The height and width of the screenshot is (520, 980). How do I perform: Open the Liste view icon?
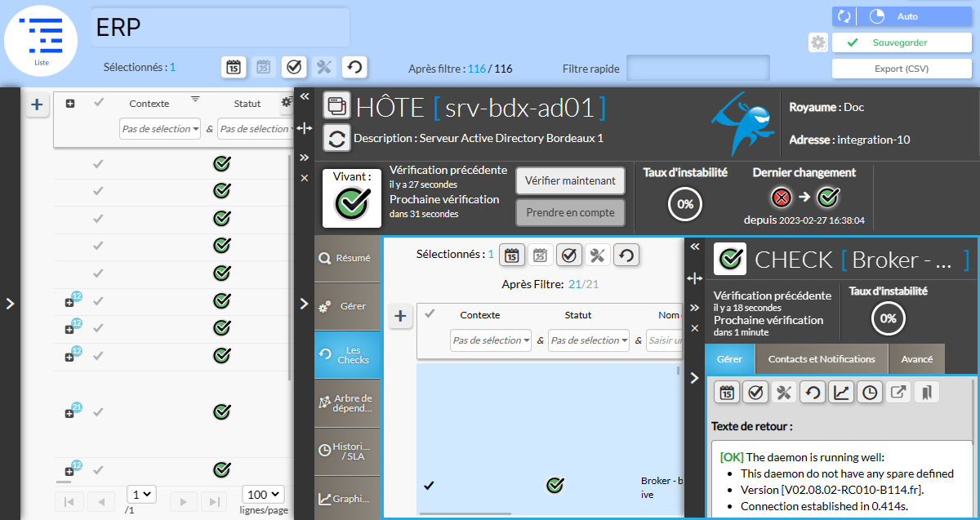point(41,40)
